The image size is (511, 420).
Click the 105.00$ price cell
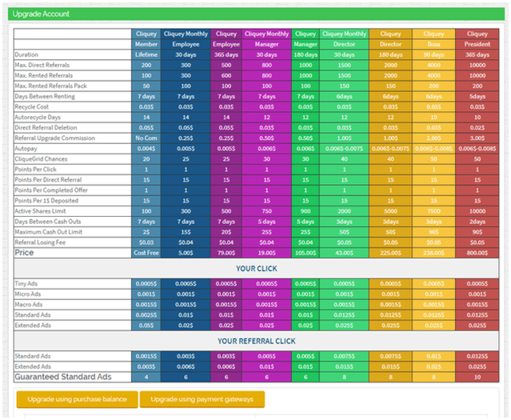(x=305, y=253)
